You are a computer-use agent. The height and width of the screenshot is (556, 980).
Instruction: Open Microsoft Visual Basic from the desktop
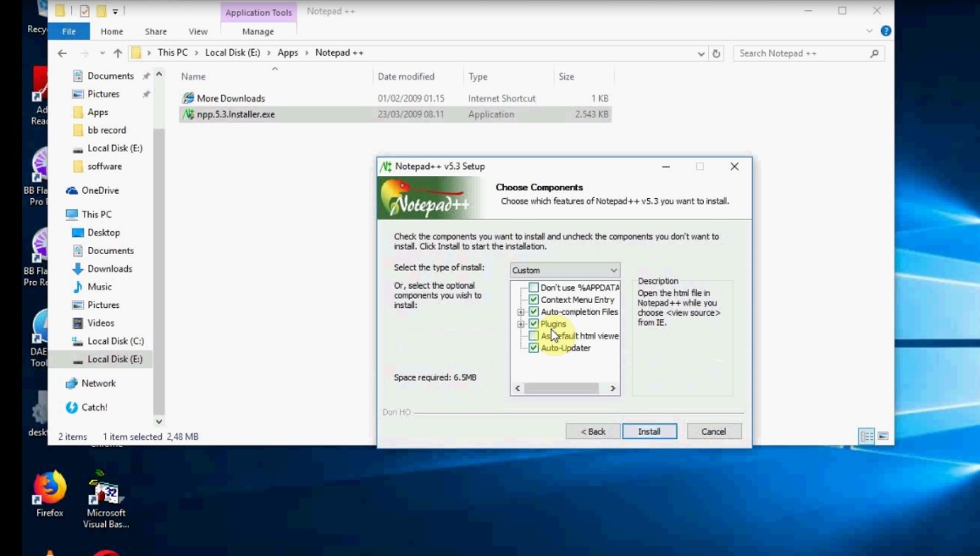coord(105,495)
